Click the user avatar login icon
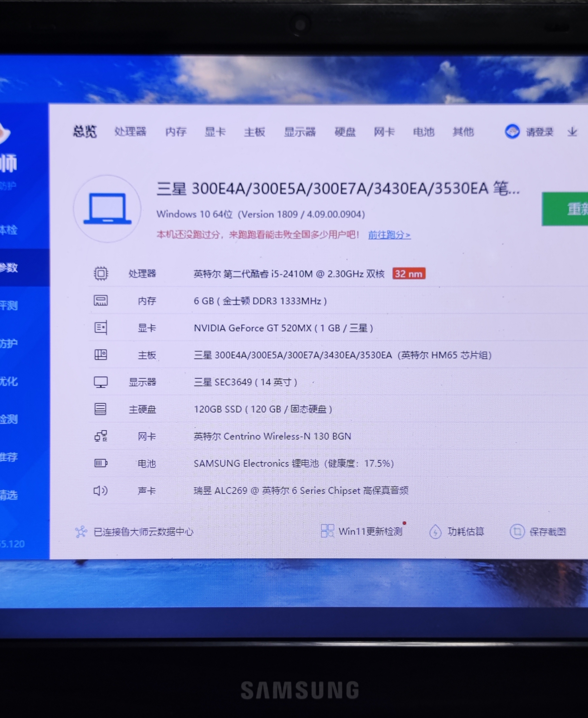The width and height of the screenshot is (588, 718). tap(512, 131)
